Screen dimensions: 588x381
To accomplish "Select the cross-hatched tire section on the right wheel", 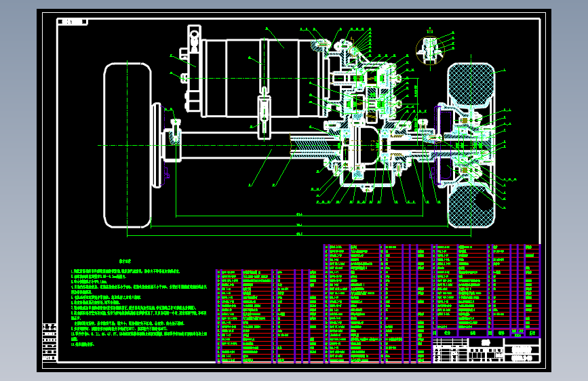I will point(471,84).
